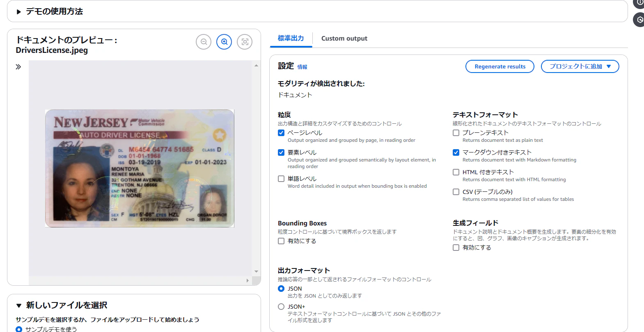This screenshot has height=332, width=644.
Task: Switch to the Custom output tab
Action: [x=344, y=39]
